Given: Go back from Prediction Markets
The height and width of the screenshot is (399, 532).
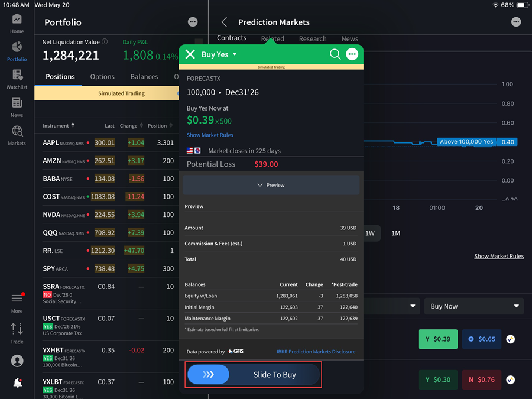Looking at the screenshot, I should 224,22.
